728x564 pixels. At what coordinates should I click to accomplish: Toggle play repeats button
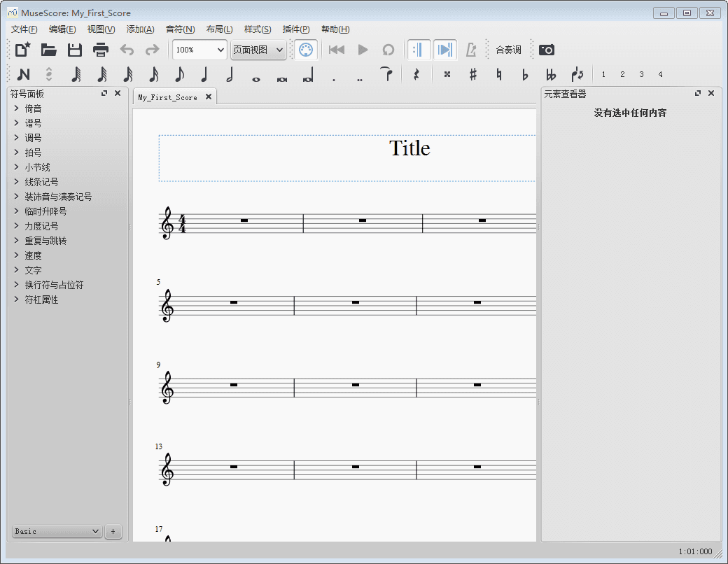[x=419, y=50]
